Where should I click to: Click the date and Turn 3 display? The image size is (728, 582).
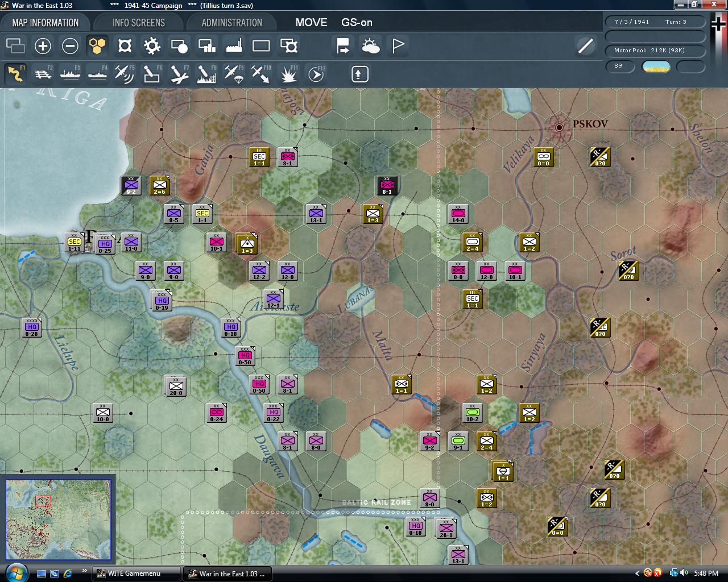[656, 22]
